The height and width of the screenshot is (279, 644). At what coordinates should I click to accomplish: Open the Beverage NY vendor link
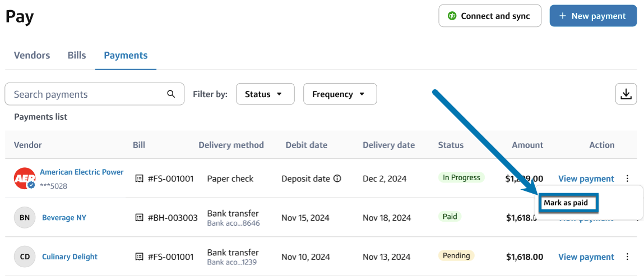click(64, 218)
